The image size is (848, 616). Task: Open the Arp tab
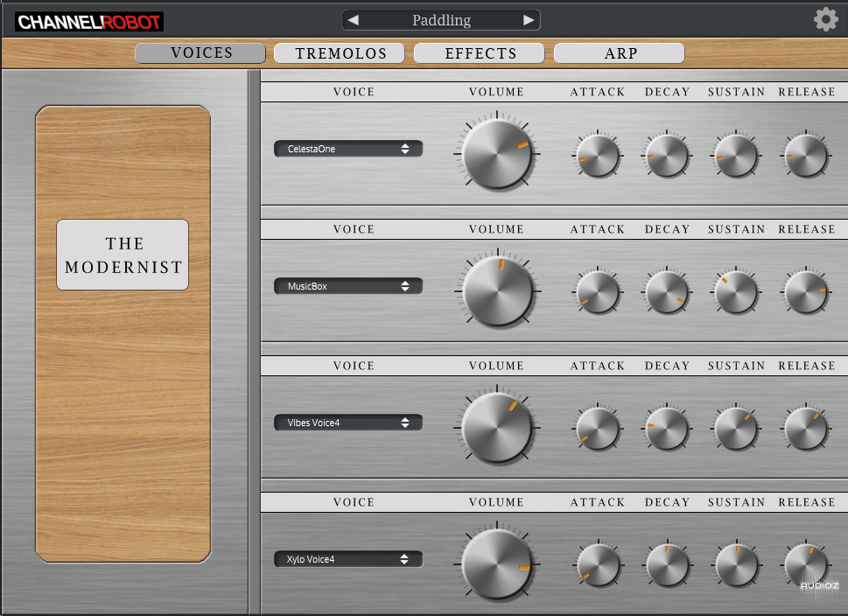(x=620, y=53)
